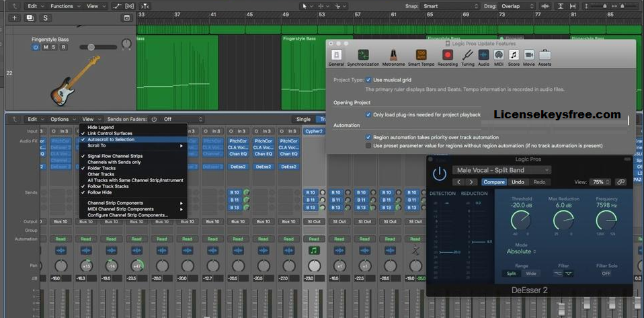The height and width of the screenshot is (318, 644).
Task: Change the DeEsser View 75% dropdown
Action: coord(600,182)
